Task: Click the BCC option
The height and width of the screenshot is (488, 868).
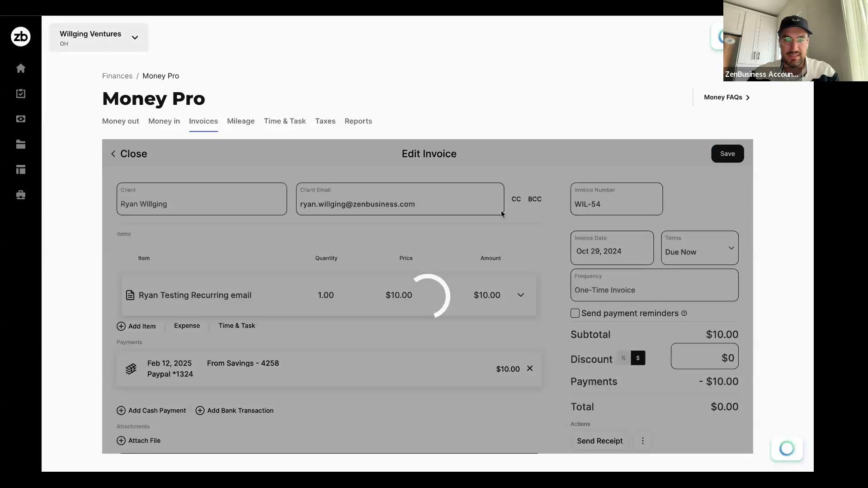Action: coord(535,199)
